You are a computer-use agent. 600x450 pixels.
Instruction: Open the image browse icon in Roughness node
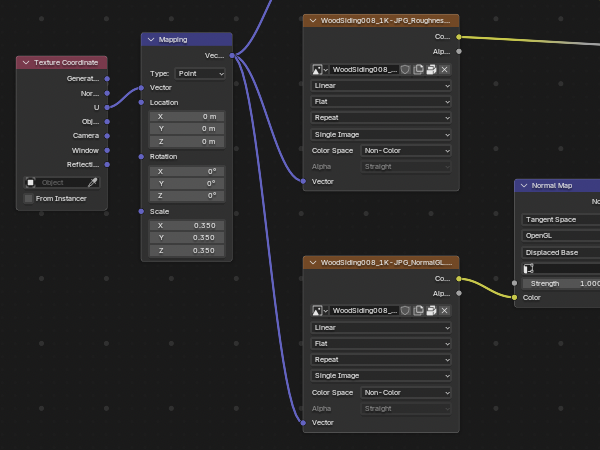click(x=320, y=70)
